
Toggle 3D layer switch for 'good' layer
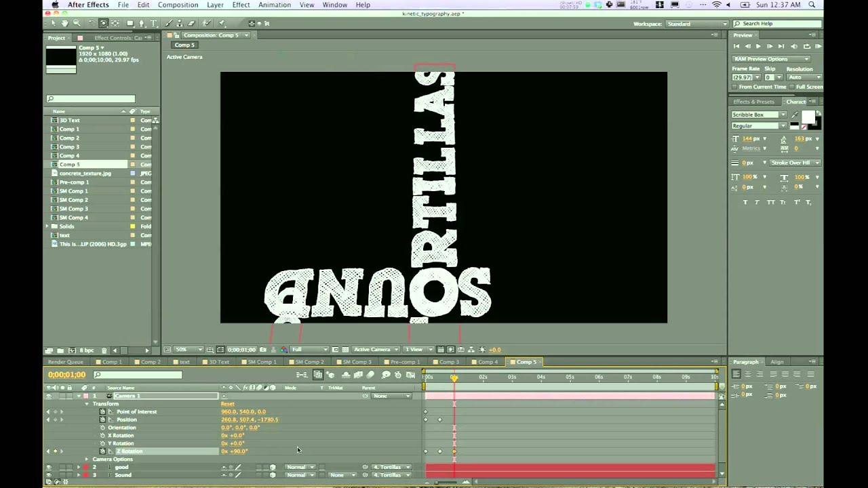[273, 467]
